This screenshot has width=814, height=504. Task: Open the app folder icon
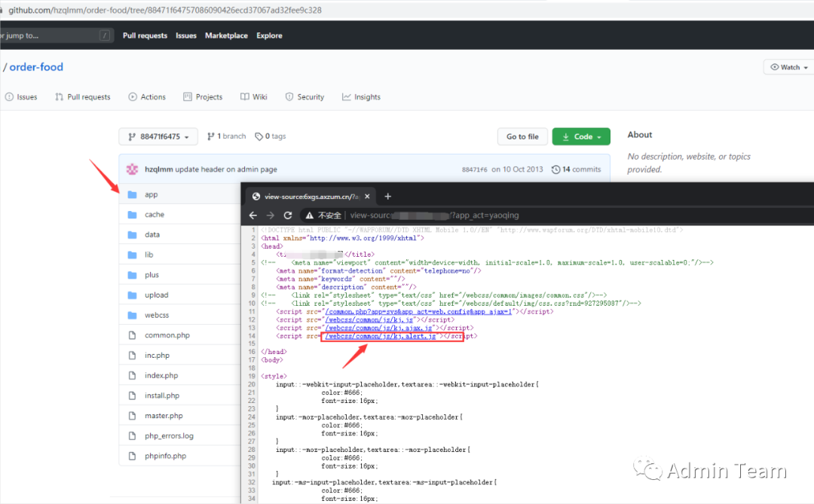[133, 194]
